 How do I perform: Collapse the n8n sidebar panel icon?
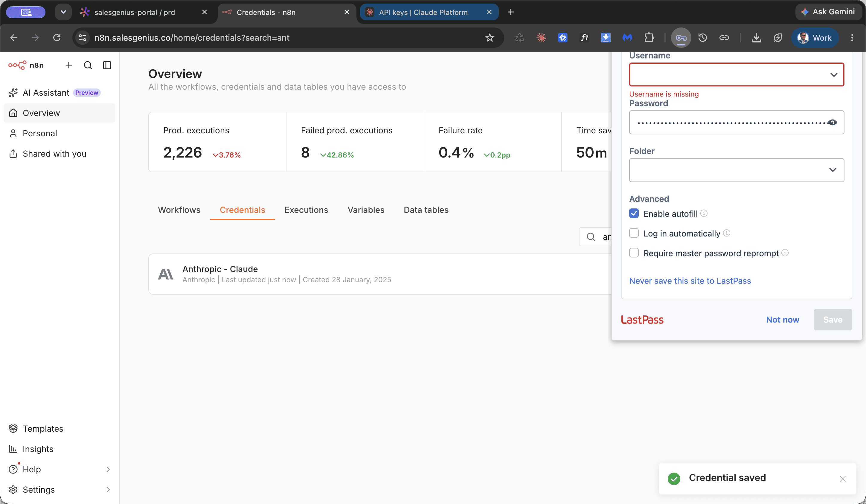[107, 65]
